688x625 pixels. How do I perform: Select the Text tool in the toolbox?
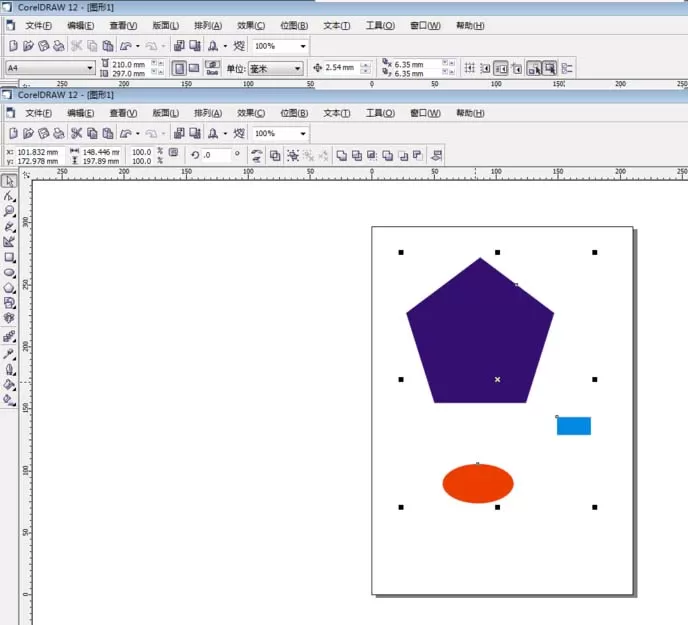click(9, 318)
